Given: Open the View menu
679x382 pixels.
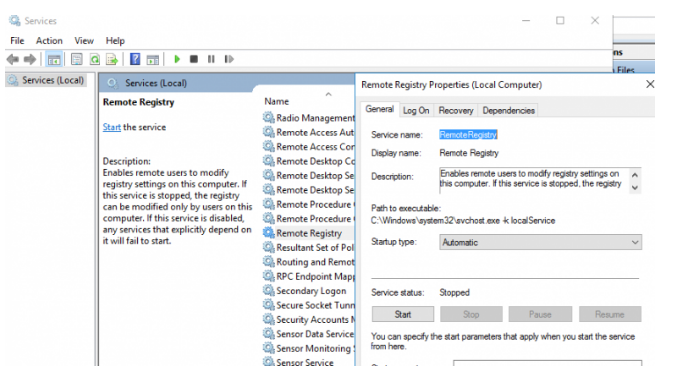Looking at the screenshot, I should tap(84, 41).
